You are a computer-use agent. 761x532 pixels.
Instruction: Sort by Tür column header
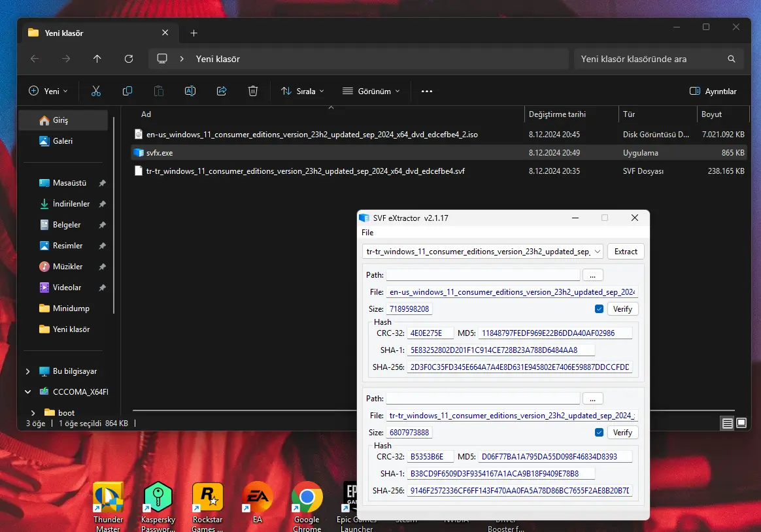pyautogui.click(x=629, y=114)
